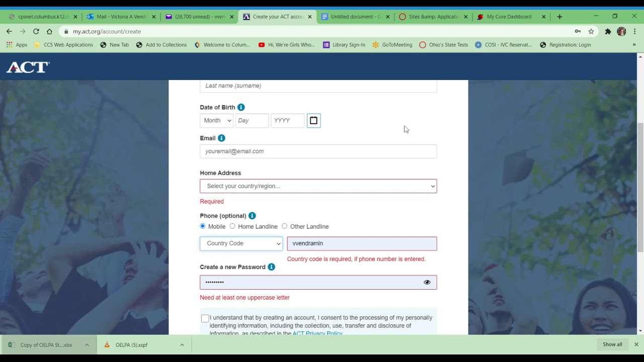The image size is (644, 362).
Task: Open info icon next to Date of Birth
Action: pyautogui.click(x=241, y=107)
